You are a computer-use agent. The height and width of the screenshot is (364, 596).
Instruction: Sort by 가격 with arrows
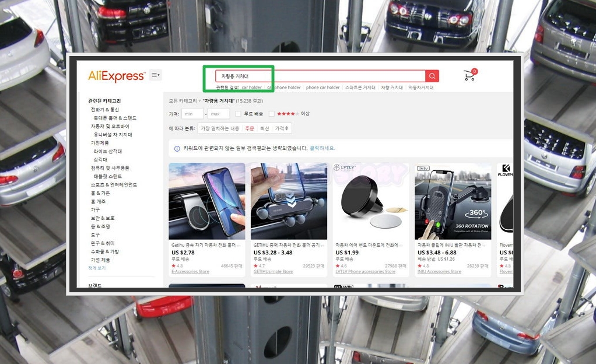[x=282, y=128]
